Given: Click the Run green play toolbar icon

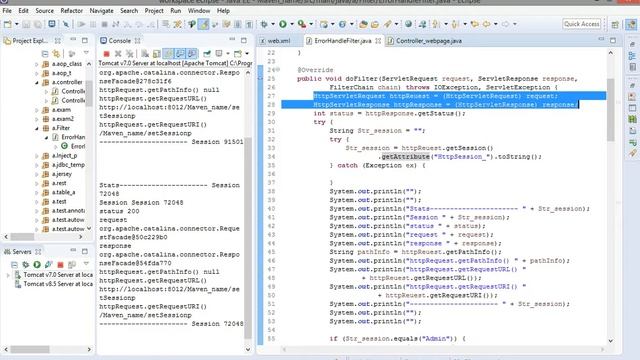Looking at the screenshot, I should click(283, 24).
